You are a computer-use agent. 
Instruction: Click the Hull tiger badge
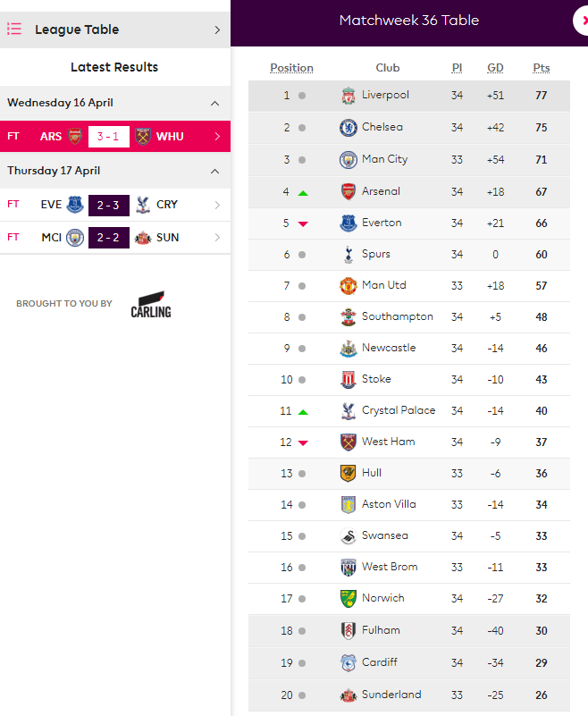tap(349, 474)
